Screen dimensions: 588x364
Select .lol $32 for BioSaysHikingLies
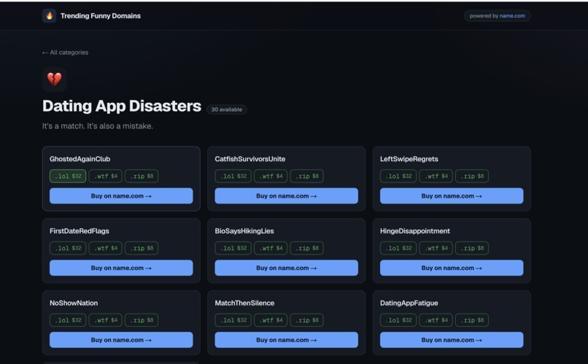(233, 248)
